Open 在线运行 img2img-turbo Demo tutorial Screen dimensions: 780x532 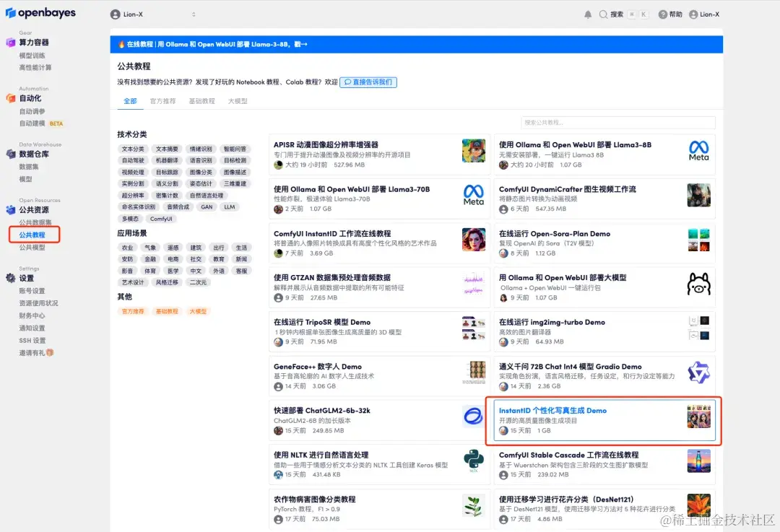552,322
